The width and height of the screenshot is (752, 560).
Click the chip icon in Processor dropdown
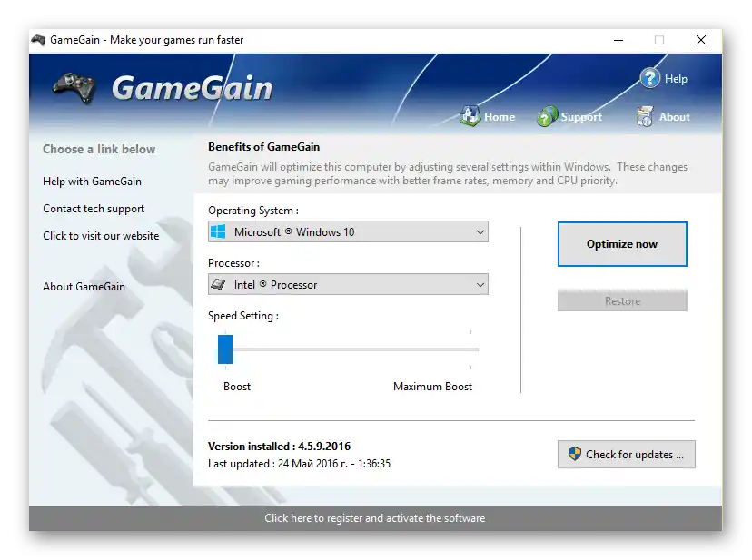tap(218, 284)
